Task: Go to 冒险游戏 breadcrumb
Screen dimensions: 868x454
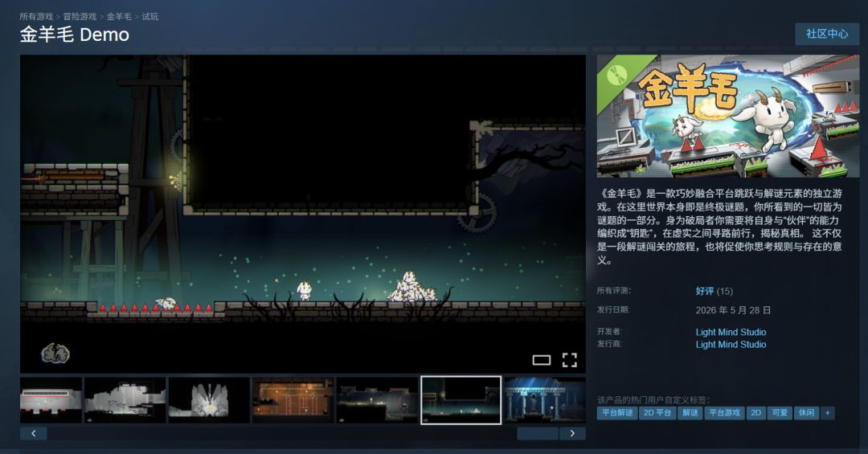Action: pos(80,17)
